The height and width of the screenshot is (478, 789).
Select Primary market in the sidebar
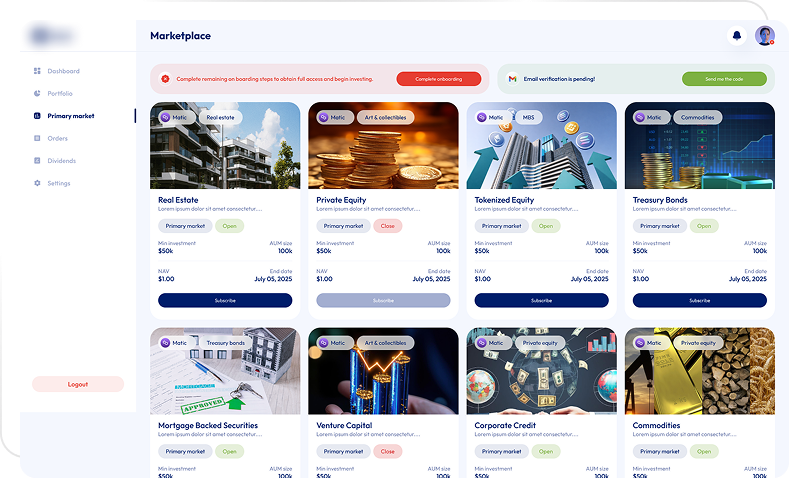tap(70, 116)
